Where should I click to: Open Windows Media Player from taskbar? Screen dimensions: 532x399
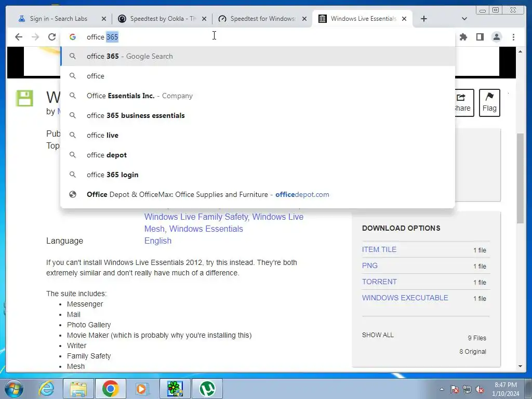(142, 389)
